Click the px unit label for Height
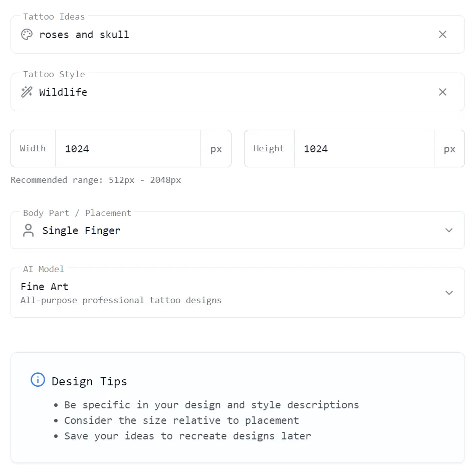Viewport: 474px width, 476px height. tap(449, 149)
